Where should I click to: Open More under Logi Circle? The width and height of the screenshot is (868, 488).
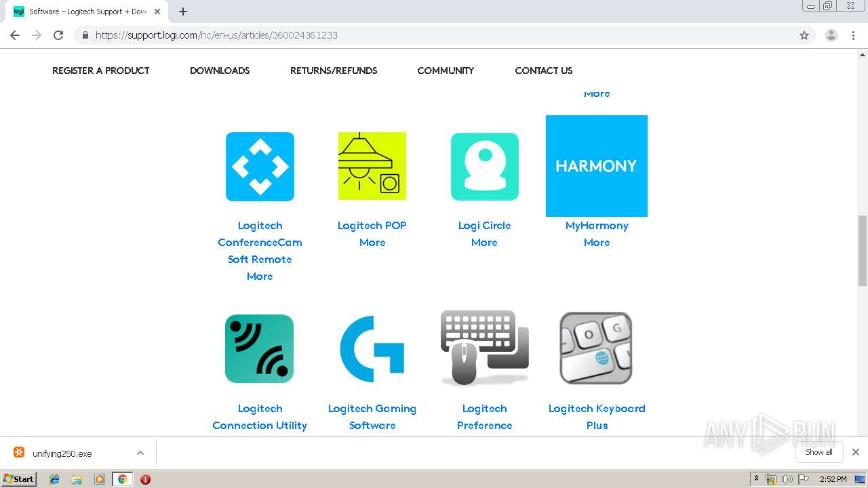point(484,243)
